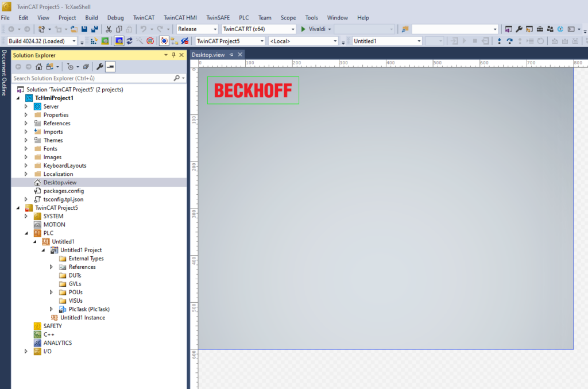Click the PLC Step Over icon
The height and width of the screenshot is (389, 588).
point(510,41)
